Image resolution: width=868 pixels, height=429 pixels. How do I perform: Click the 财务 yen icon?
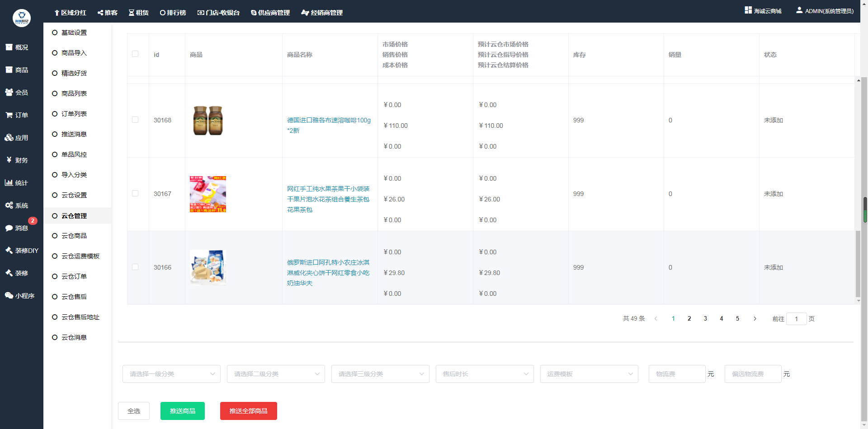tap(9, 160)
